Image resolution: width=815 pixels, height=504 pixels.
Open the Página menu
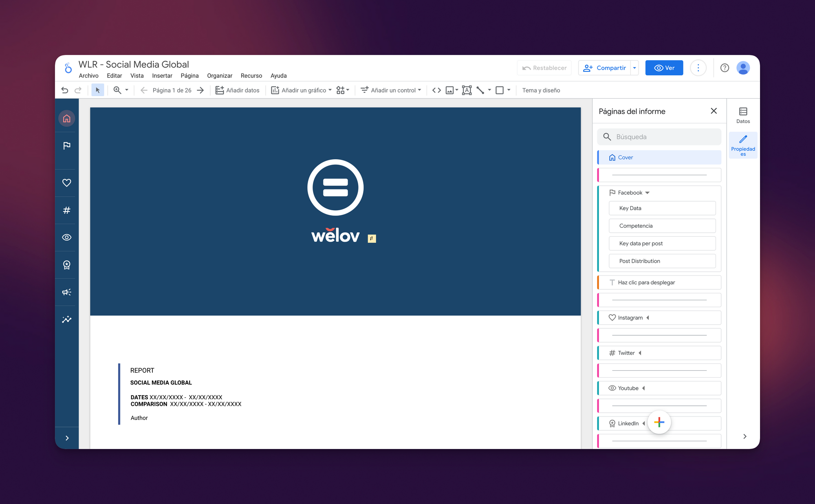tap(190, 76)
